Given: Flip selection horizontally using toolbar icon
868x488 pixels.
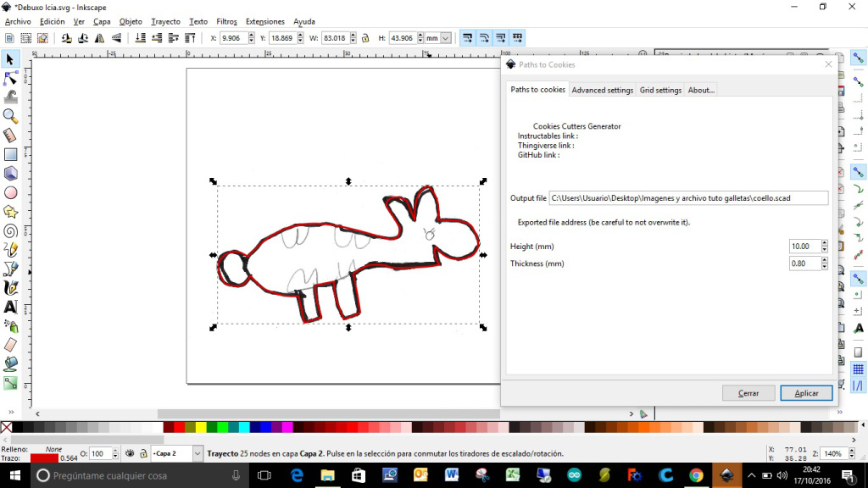Looking at the screenshot, I should (100, 38).
